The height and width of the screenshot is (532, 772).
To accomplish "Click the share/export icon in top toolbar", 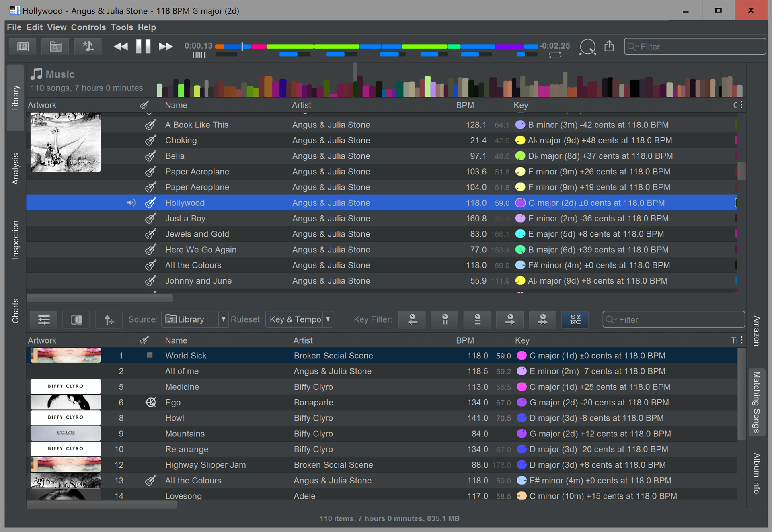I will tap(609, 46).
